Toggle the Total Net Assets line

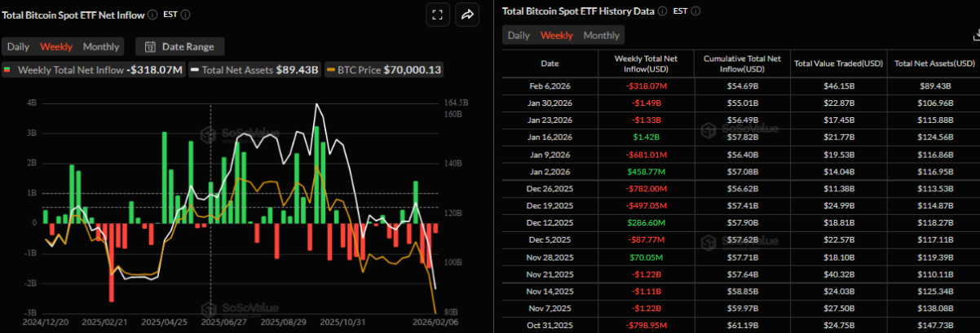coord(254,70)
